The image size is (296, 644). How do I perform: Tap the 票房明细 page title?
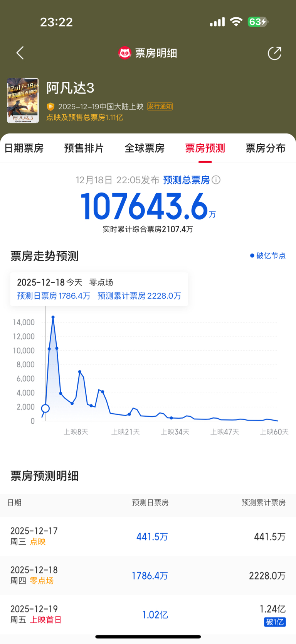(x=156, y=53)
